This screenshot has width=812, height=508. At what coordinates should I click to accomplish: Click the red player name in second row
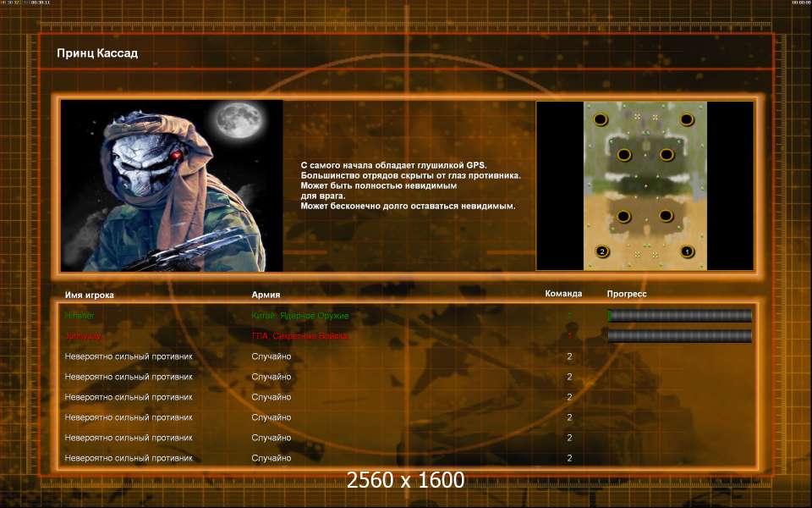[83, 336]
